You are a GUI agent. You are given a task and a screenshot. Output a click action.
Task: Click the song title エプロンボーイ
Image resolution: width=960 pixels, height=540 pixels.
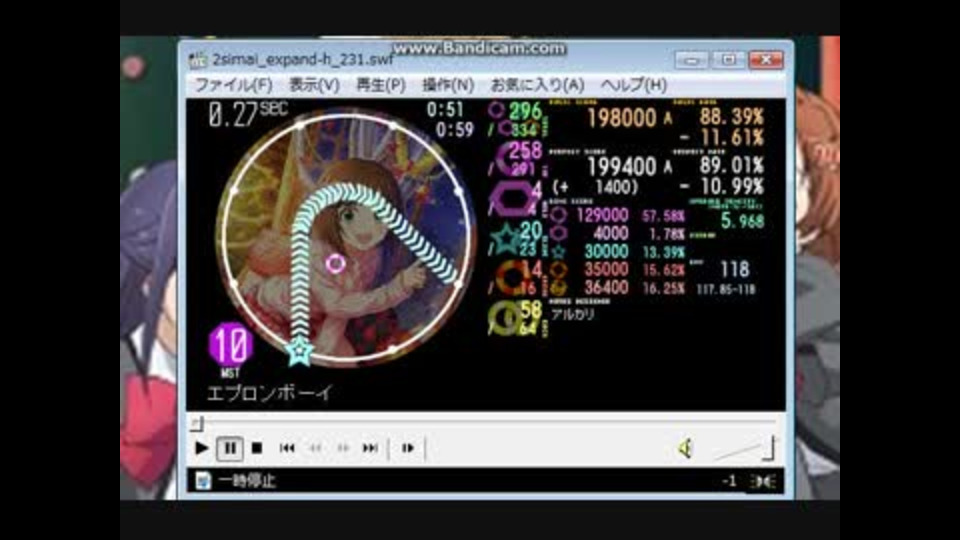pos(269,392)
